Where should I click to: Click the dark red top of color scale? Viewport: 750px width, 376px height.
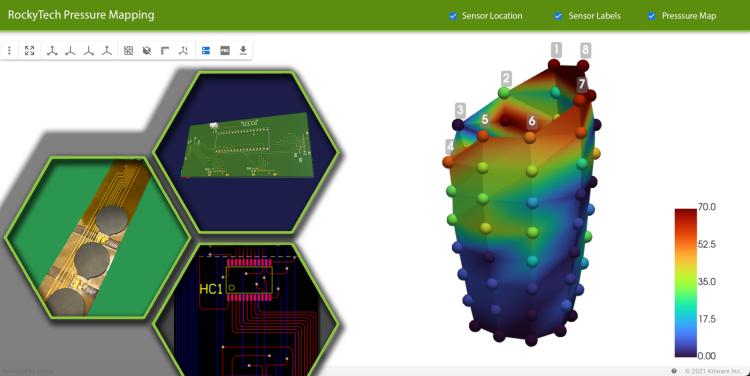pyautogui.click(x=685, y=213)
